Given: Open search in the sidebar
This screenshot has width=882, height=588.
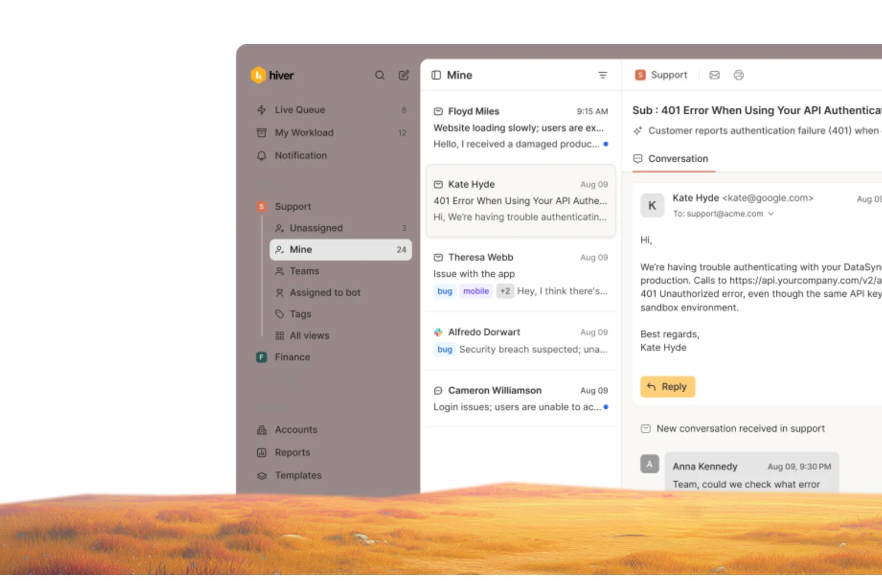Looking at the screenshot, I should [380, 75].
